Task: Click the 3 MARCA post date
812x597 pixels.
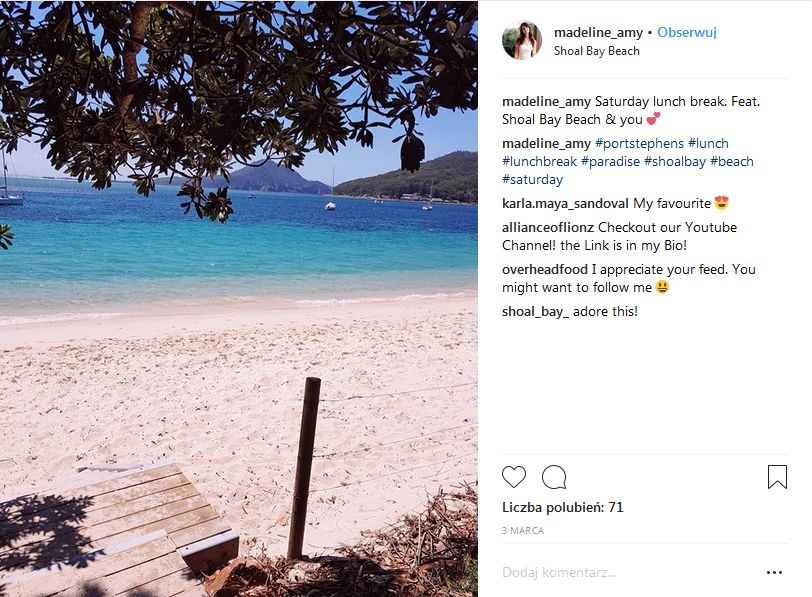Action: coord(523,531)
